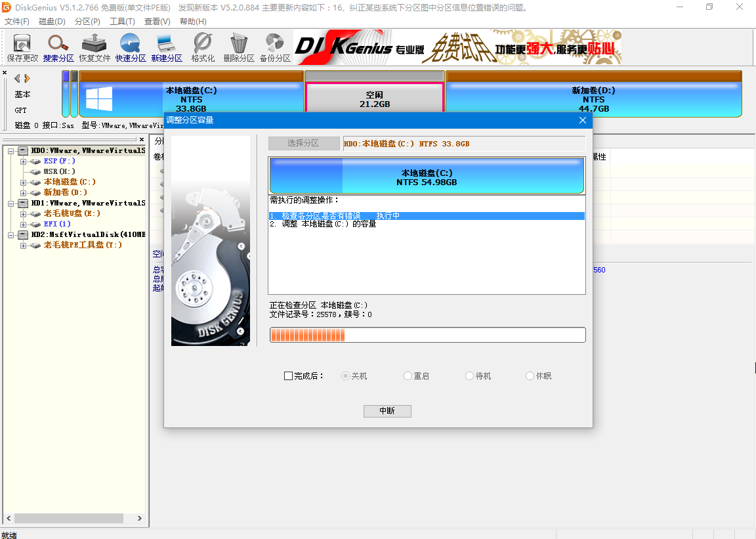756x539 pixels.
Task: Open the 磁盘(D) menu
Action: coord(52,22)
